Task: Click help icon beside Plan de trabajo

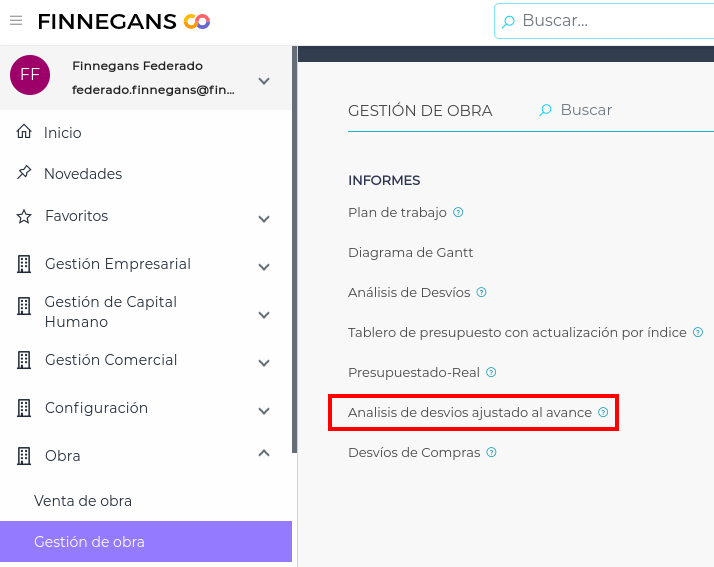Action: [x=458, y=212]
